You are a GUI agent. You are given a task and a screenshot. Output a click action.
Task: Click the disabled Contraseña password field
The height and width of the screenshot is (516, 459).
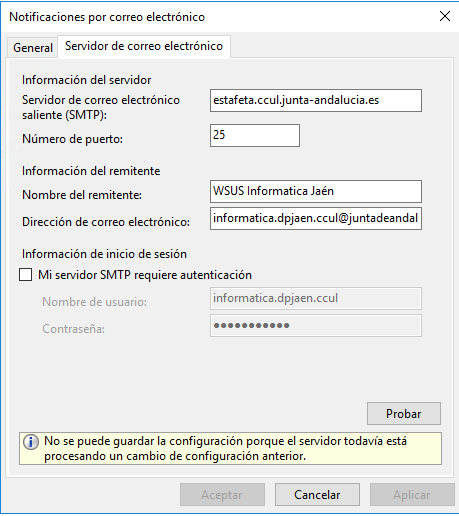316,326
